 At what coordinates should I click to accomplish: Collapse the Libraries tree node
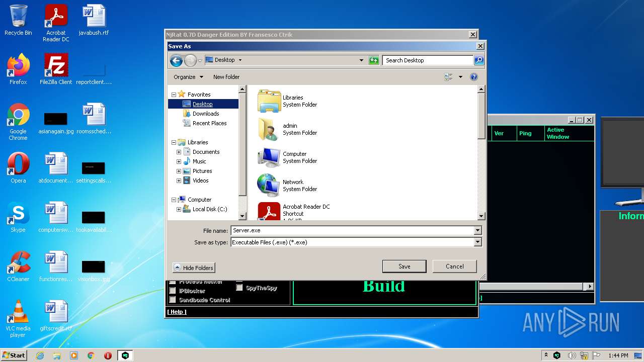(174, 142)
